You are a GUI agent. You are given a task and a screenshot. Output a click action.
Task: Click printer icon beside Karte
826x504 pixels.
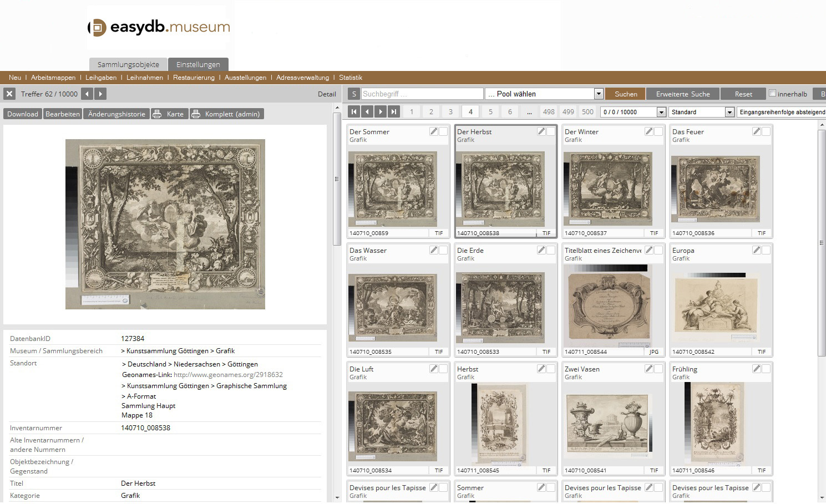tap(157, 114)
